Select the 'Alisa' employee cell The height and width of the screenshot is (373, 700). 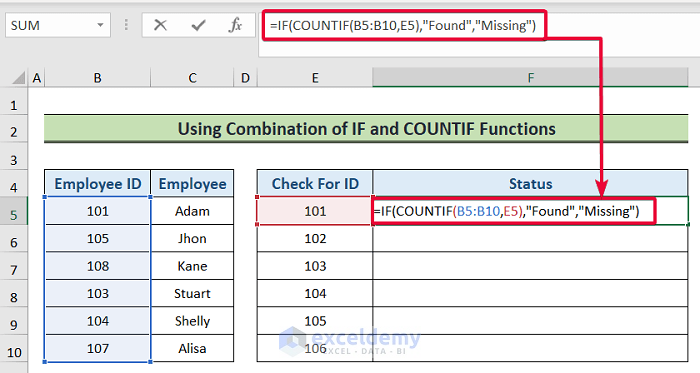tap(192, 348)
